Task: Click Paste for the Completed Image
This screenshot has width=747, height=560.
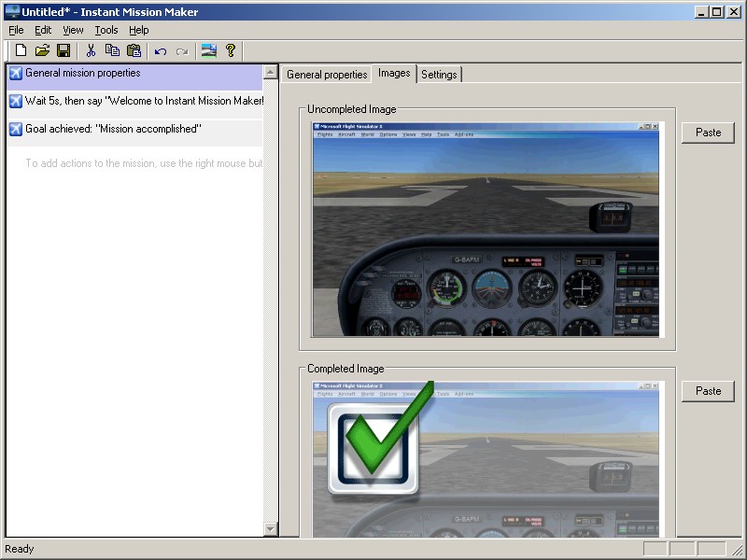Action: click(x=708, y=391)
